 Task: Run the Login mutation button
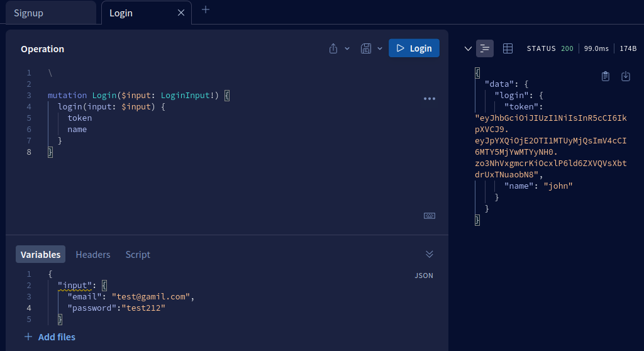414,48
